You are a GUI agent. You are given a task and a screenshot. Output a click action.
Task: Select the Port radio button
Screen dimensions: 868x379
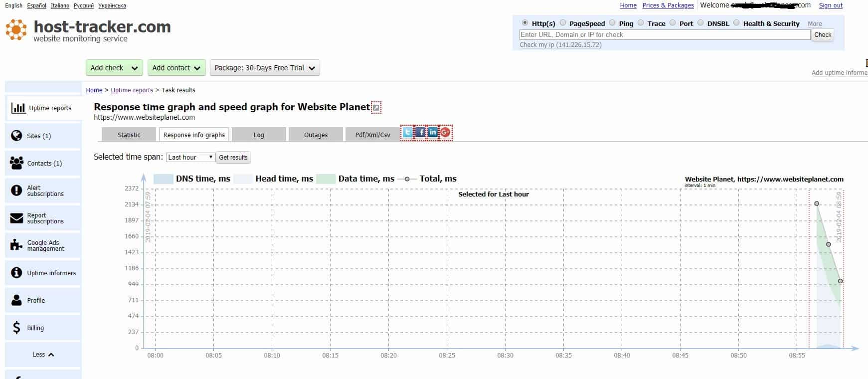(x=673, y=23)
